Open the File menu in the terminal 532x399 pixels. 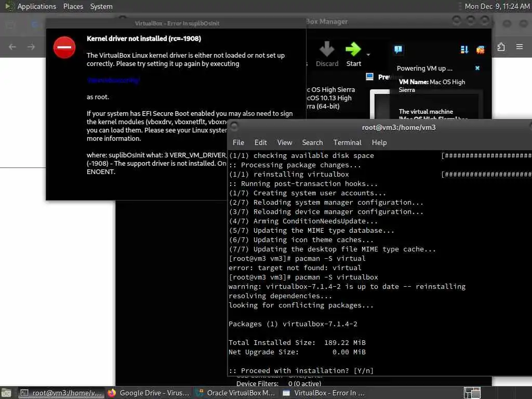[x=238, y=142]
